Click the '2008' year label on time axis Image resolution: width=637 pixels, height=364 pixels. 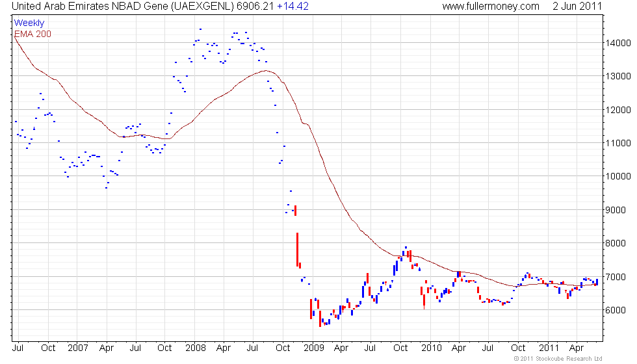point(196,348)
